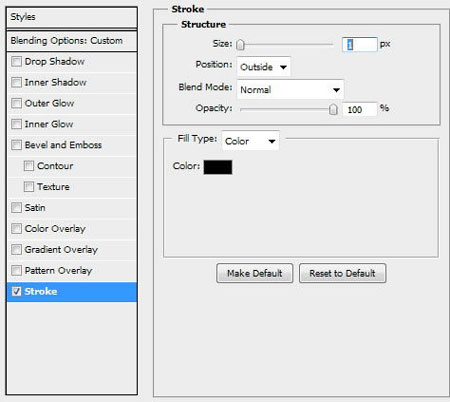Select the Stroke style row
The image size is (450, 402).
72,292
